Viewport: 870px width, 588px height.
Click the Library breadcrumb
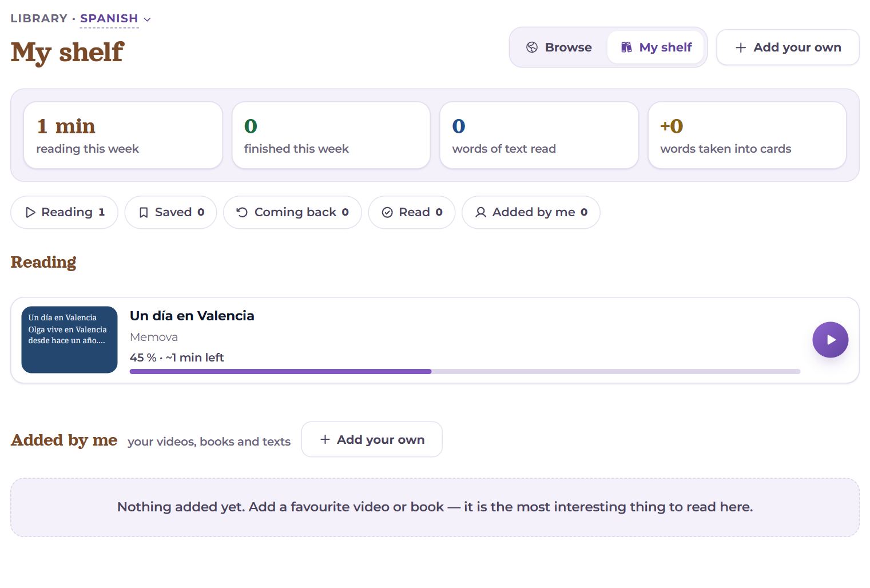click(39, 18)
